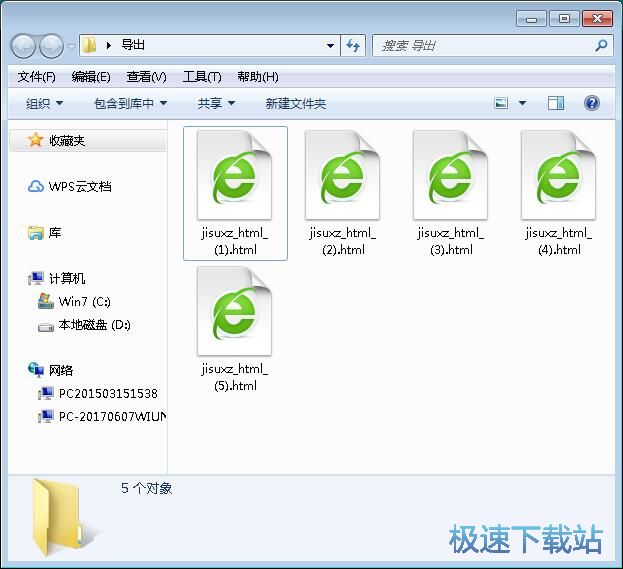Select WPS云文档 in the navigation pane
This screenshot has width=623, height=569.
click(x=80, y=186)
